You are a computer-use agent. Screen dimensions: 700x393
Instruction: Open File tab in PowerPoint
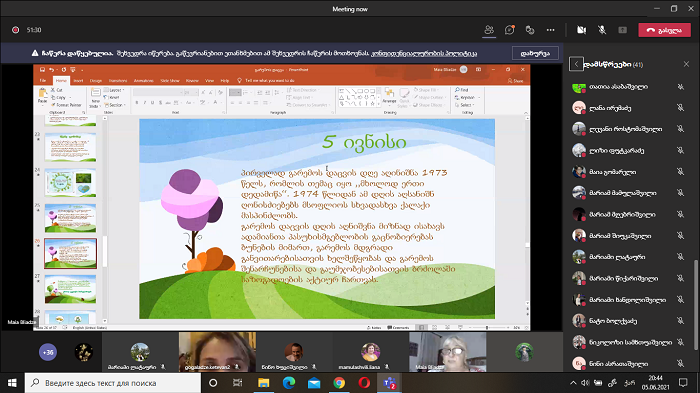[43, 81]
